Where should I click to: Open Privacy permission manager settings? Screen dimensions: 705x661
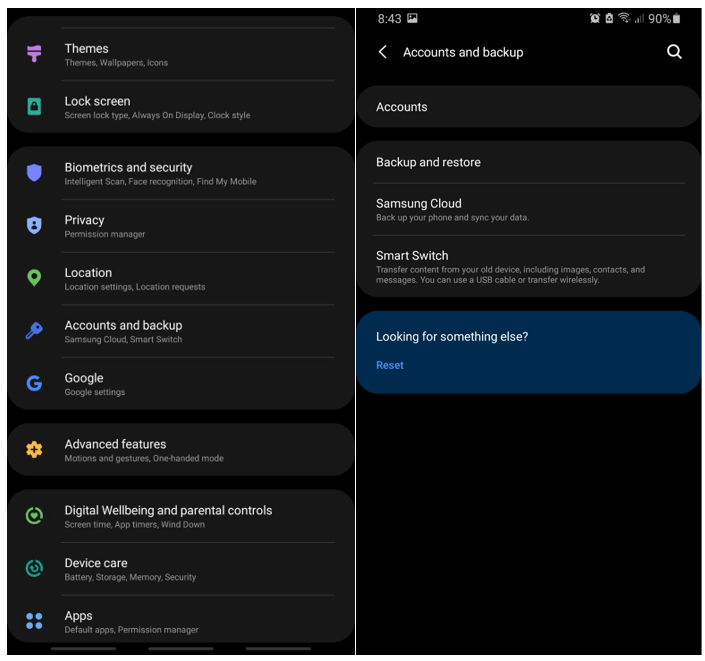(180, 226)
